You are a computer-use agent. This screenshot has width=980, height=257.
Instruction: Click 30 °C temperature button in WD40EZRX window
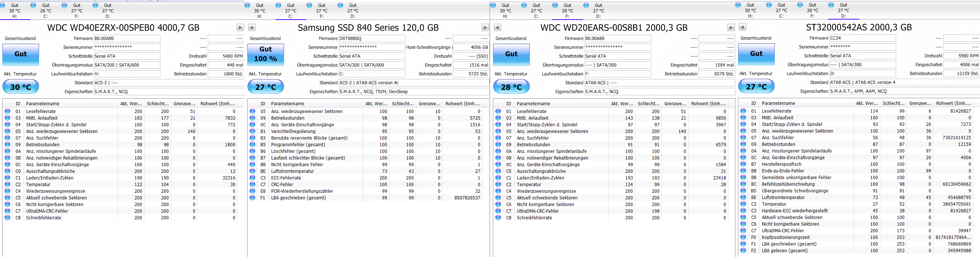pos(21,87)
